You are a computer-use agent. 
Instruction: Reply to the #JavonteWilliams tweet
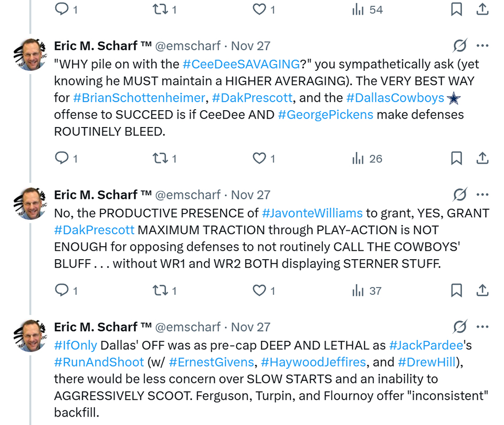pos(62,290)
